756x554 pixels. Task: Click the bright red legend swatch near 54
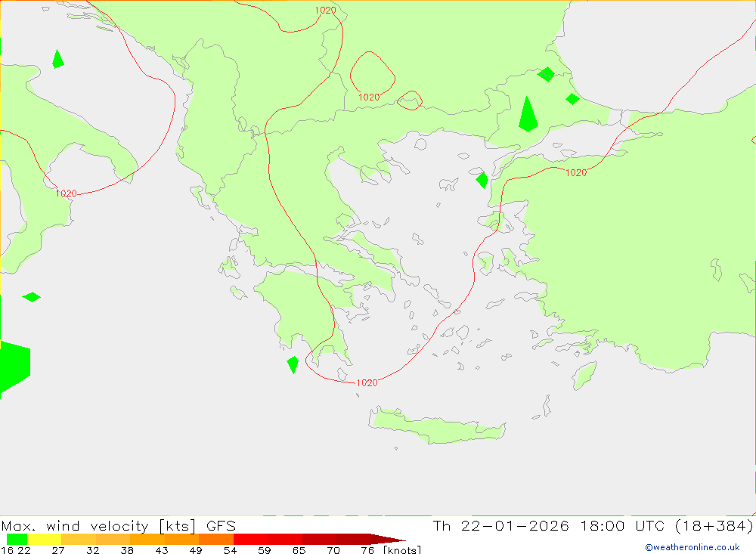251,539
